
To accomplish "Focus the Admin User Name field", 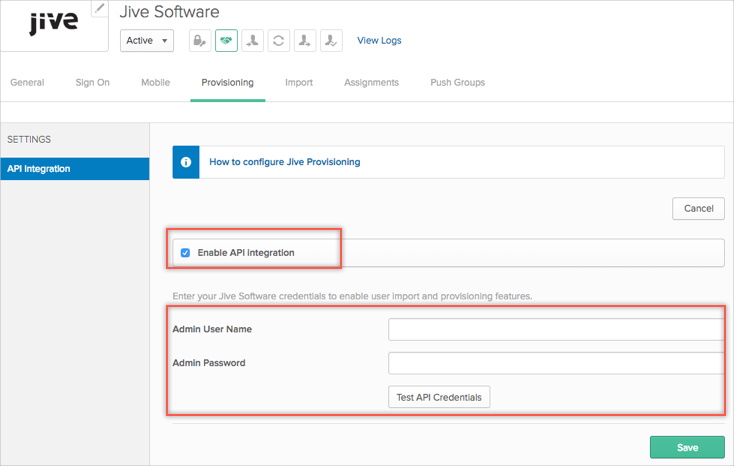I will click(555, 329).
